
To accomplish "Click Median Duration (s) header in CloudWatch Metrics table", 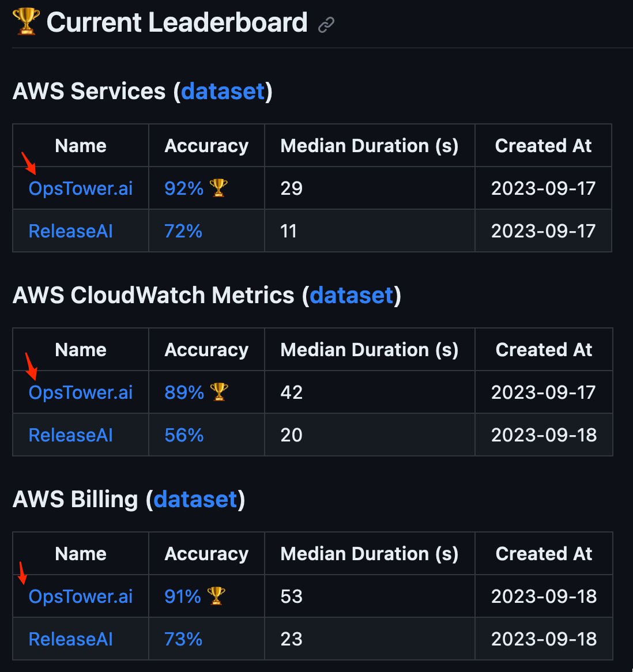I will pyautogui.click(x=370, y=350).
